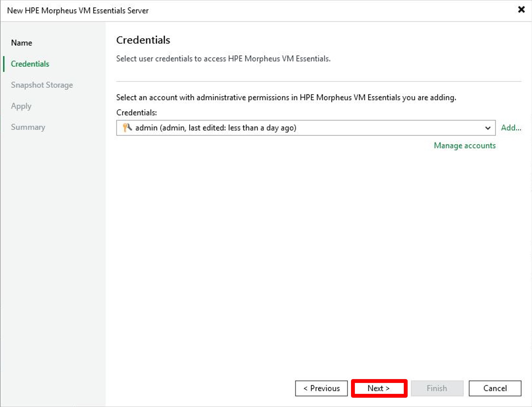Close the New HPE Morpheus VM Essentials Server dialog
The image size is (532, 407).
click(521, 10)
